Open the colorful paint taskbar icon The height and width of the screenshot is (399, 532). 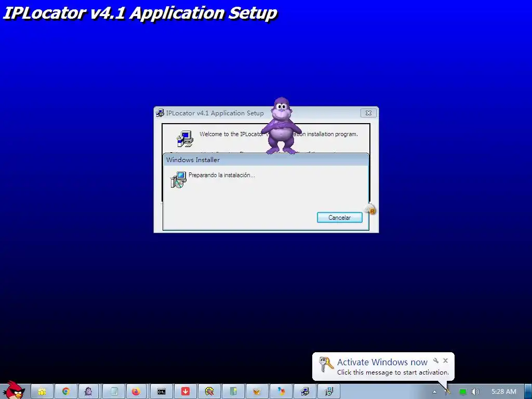point(281,392)
